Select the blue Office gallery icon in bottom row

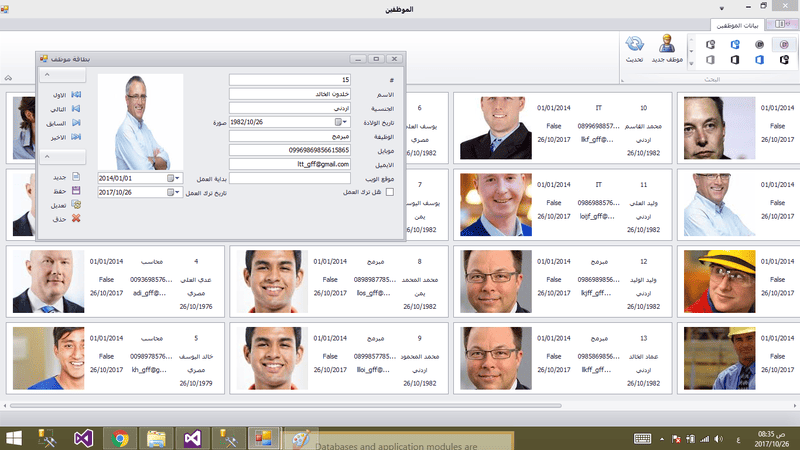tap(760, 60)
